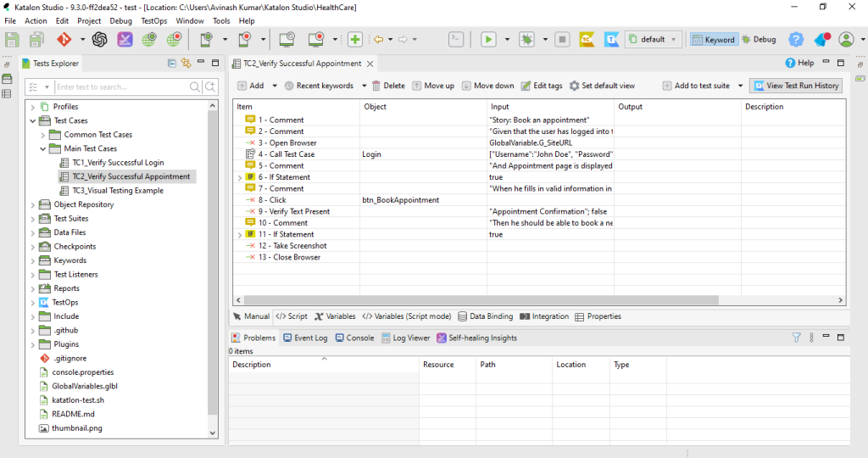Open the notifications megaphone icon

[x=822, y=39]
